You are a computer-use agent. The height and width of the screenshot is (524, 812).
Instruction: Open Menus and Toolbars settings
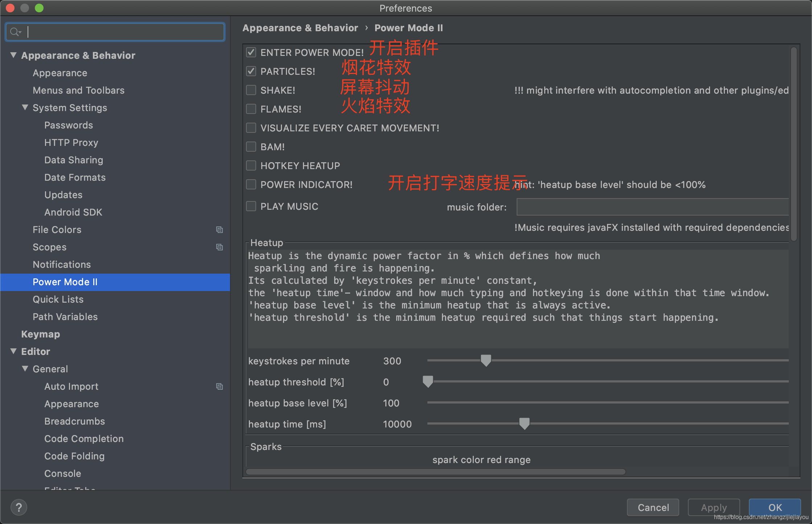[x=78, y=90]
